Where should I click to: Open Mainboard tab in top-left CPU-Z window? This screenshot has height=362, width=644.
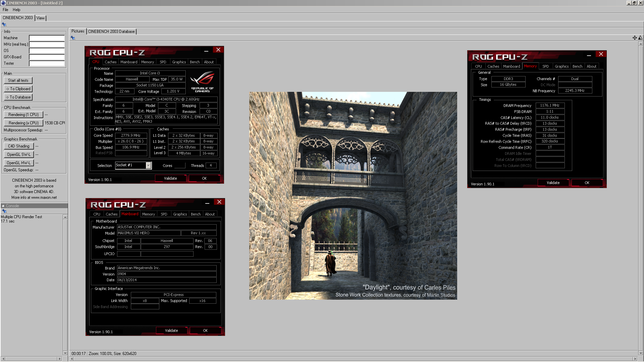click(129, 62)
